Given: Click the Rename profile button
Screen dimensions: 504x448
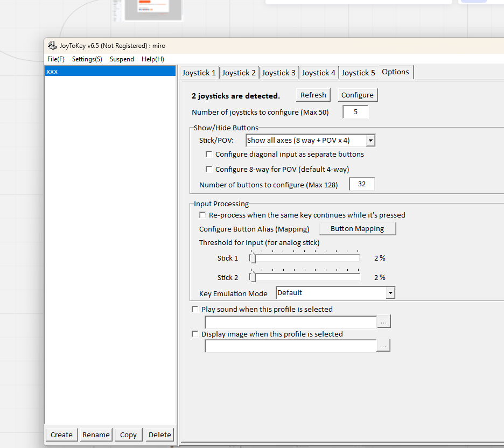Looking at the screenshot, I should tap(96, 435).
